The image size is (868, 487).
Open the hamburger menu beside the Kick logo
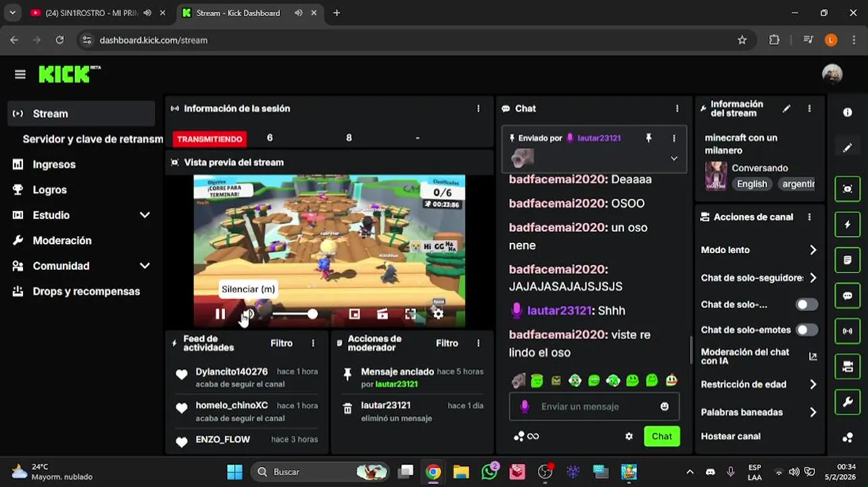[20, 74]
